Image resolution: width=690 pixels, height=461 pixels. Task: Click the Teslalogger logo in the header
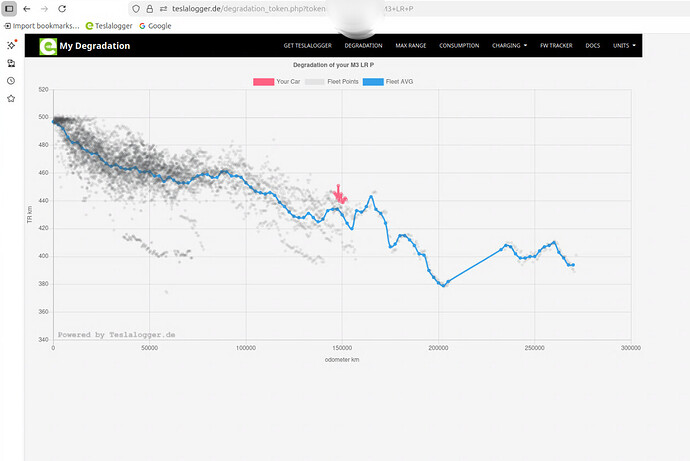pos(47,46)
